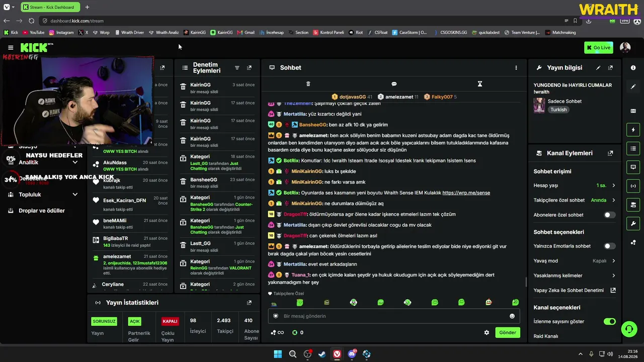Switch to the chat bubble tab in Sohbet
This screenshot has width=644, height=362.
coord(394,84)
